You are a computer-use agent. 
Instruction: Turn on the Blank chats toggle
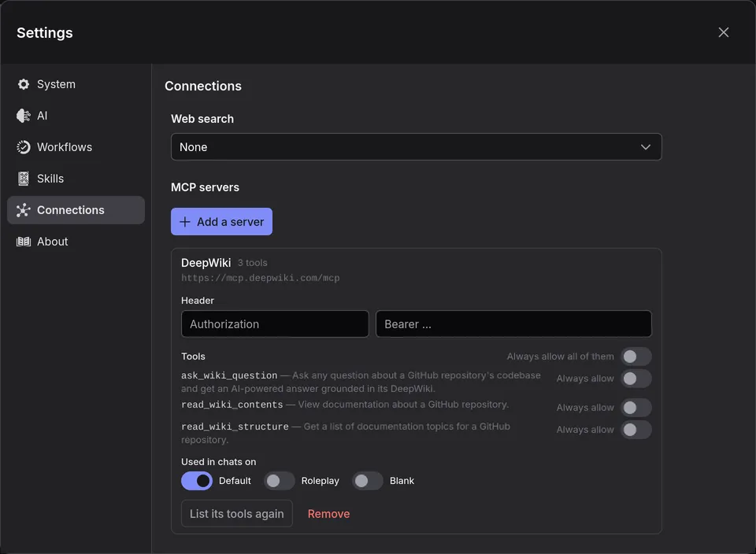tap(368, 481)
